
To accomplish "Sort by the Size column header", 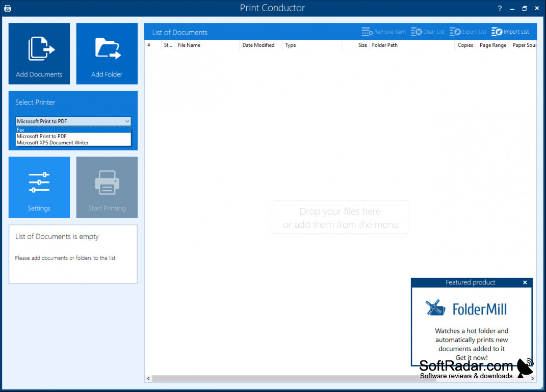I will (355, 45).
